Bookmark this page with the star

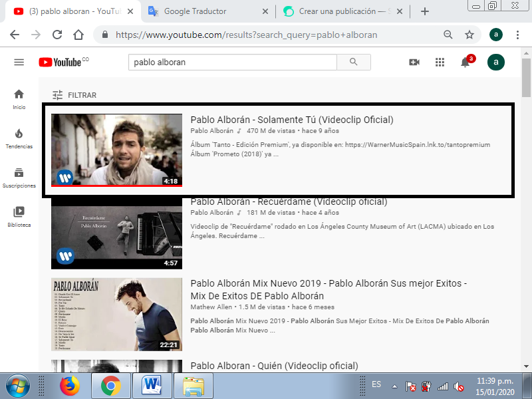pyautogui.click(x=469, y=35)
